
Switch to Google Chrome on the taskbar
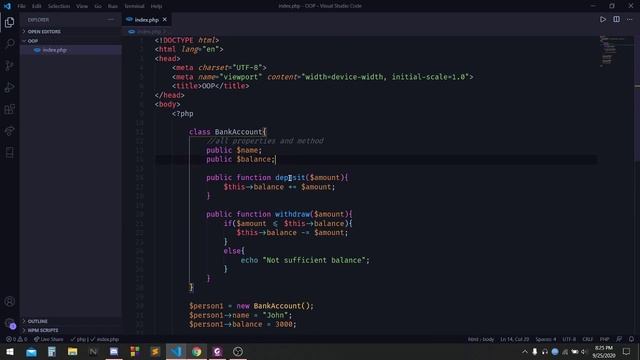click(197, 351)
